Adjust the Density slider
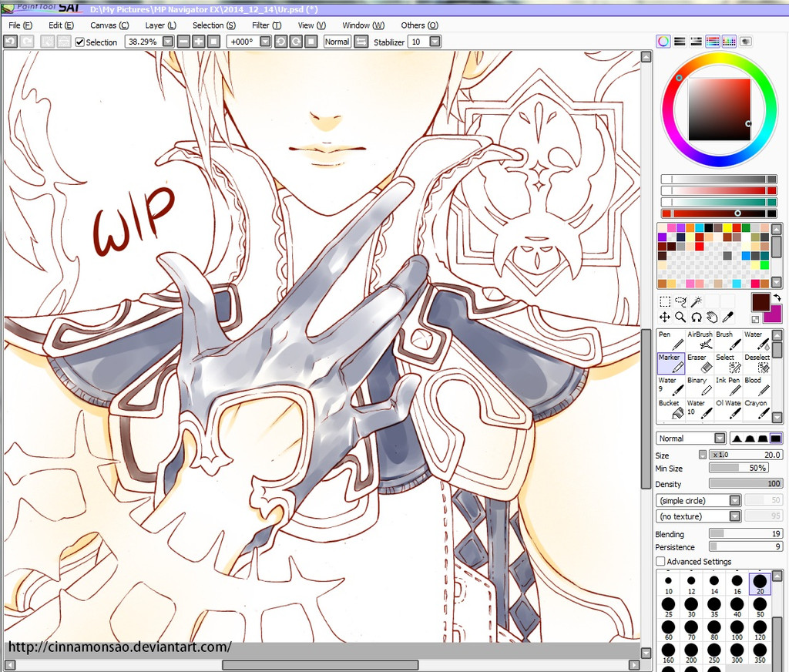 coord(746,483)
